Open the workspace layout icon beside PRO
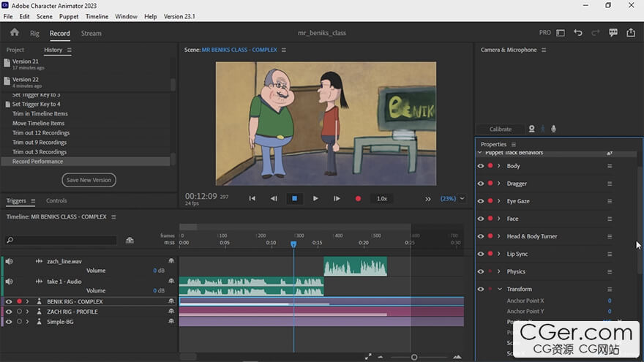The image size is (644, 362). (561, 33)
